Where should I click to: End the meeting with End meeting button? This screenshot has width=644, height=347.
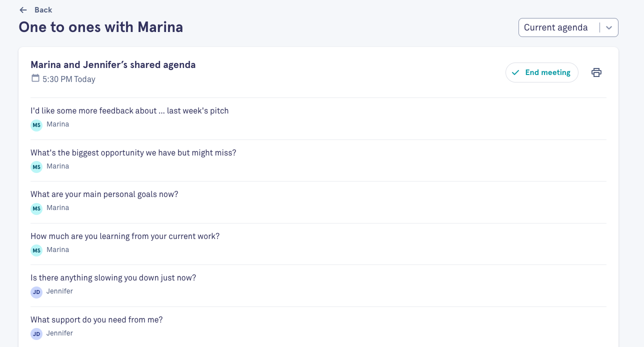(542, 72)
